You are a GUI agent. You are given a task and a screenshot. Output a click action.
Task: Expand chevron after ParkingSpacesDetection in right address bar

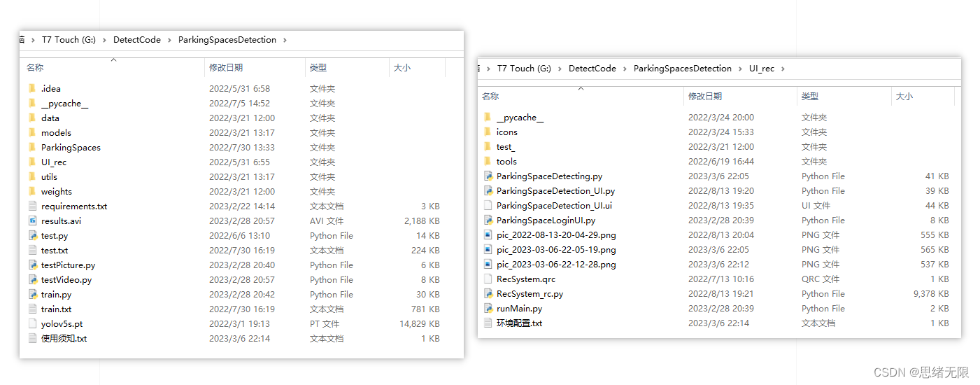740,69
